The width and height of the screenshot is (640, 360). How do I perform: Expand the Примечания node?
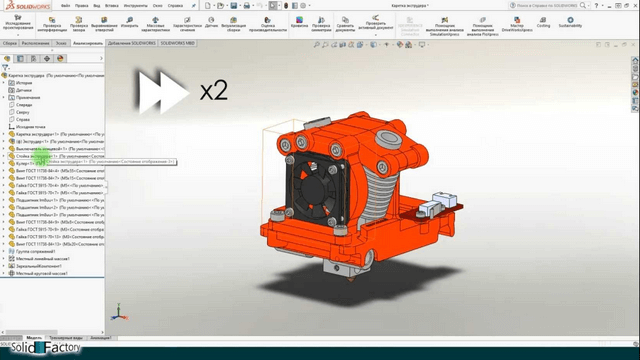[4, 98]
